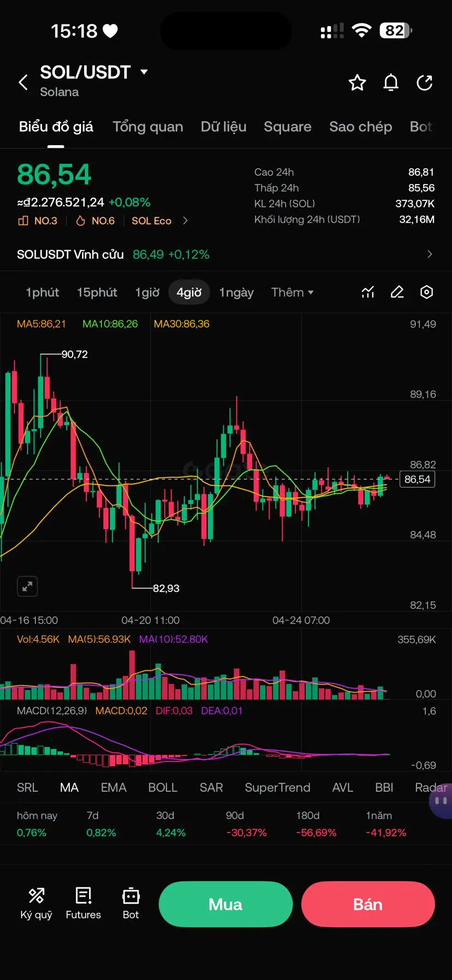Tap MA5:86,21 legend label
452x980 pixels.
[41, 324]
